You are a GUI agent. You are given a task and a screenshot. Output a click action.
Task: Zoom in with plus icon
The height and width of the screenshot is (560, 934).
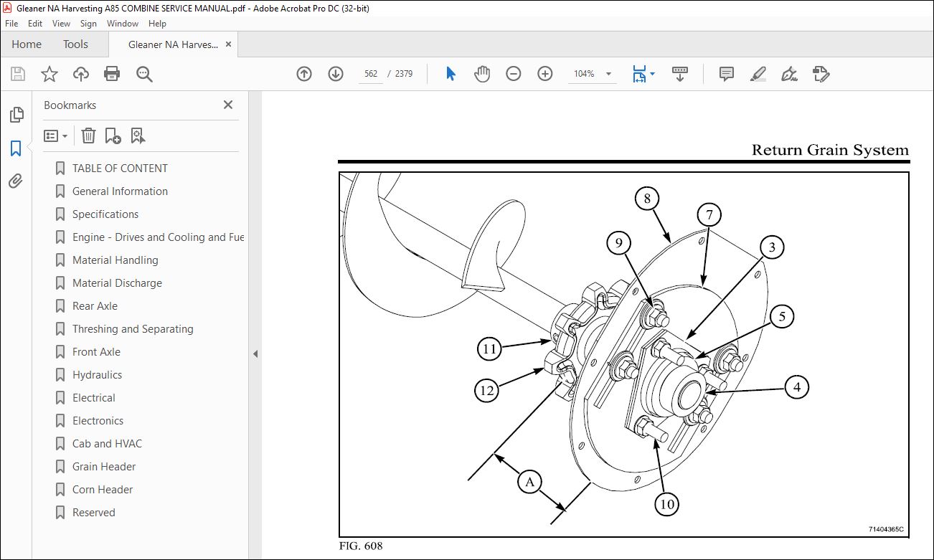tap(545, 74)
